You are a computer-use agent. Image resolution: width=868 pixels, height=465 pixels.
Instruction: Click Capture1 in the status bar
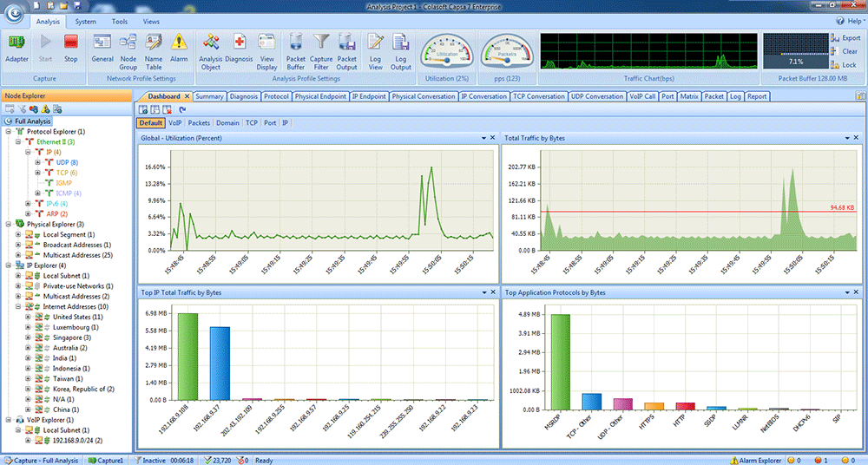(106, 460)
